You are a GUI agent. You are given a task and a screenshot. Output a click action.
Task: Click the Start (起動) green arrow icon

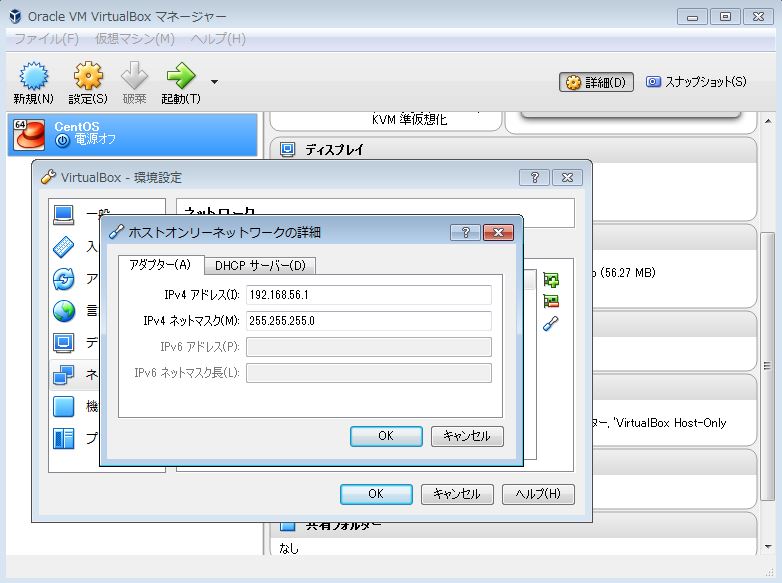point(181,76)
